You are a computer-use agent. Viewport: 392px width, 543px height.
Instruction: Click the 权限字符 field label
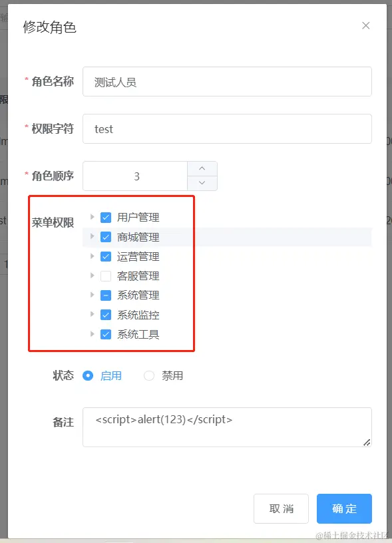click(x=53, y=129)
